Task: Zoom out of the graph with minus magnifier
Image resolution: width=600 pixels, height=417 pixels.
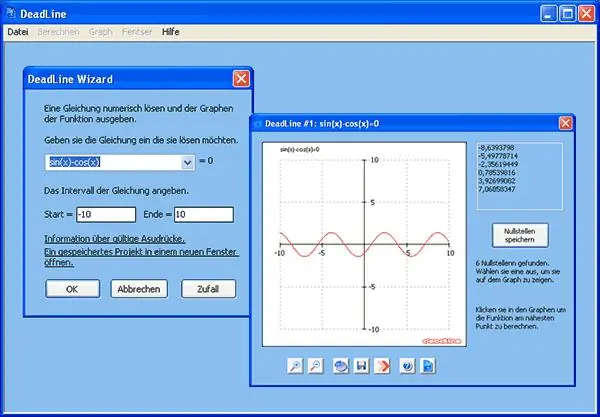Action: pos(315,366)
